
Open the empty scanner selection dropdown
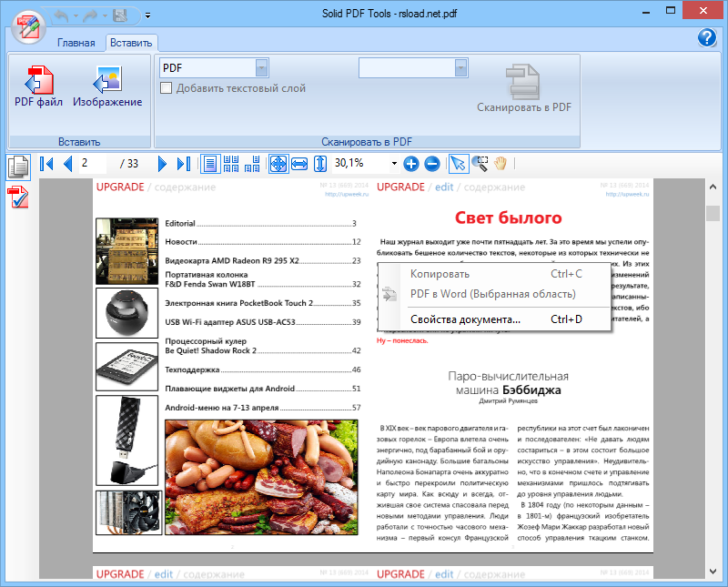point(460,67)
